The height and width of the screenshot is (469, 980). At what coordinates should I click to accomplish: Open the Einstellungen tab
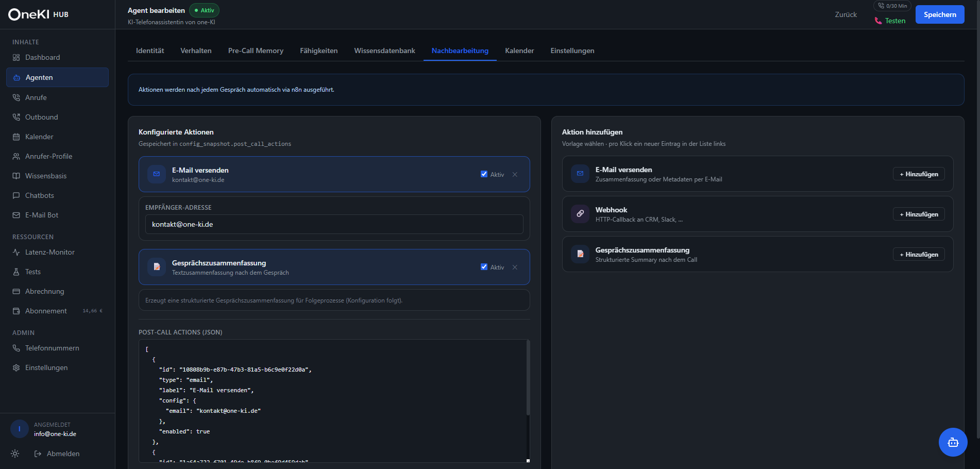pos(572,51)
